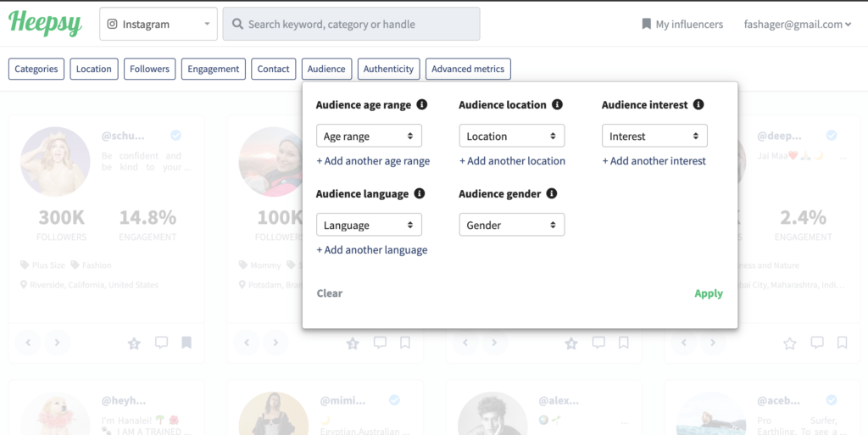Click star icon on the @deep... card
This screenshot has height=435, width=868.
[790, 343]
